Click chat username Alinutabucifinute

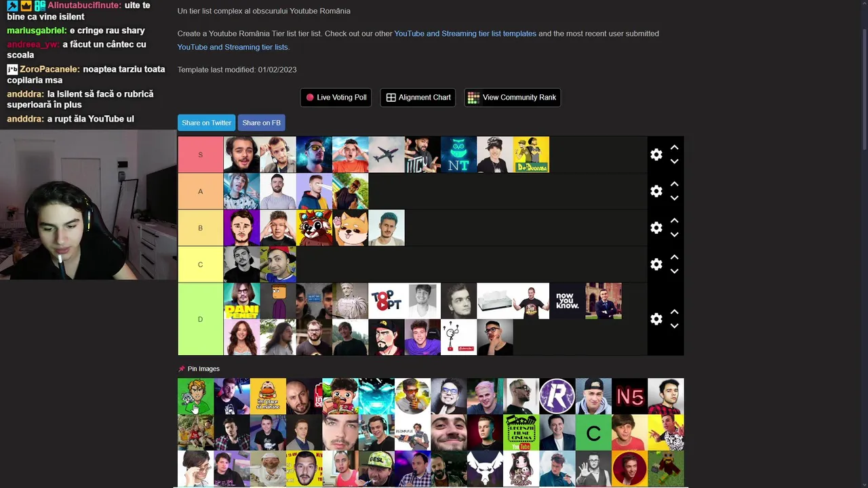(85, 5)
